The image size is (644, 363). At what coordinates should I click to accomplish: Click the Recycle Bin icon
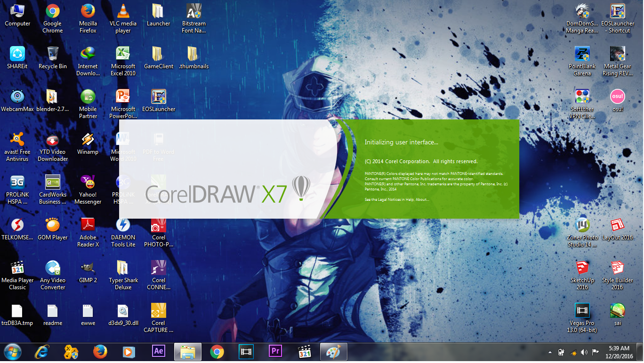(53, 58)
